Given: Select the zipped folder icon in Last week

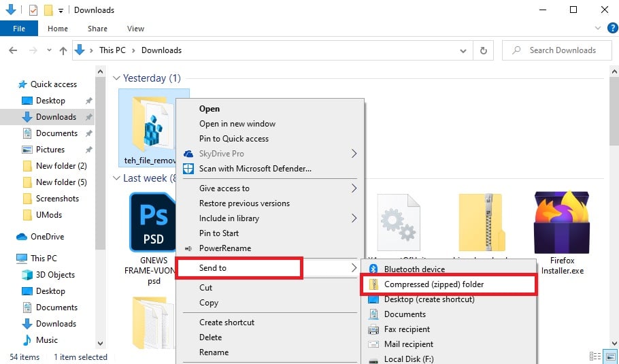Looking at the screenshot, I should click(x=481, y=222).
